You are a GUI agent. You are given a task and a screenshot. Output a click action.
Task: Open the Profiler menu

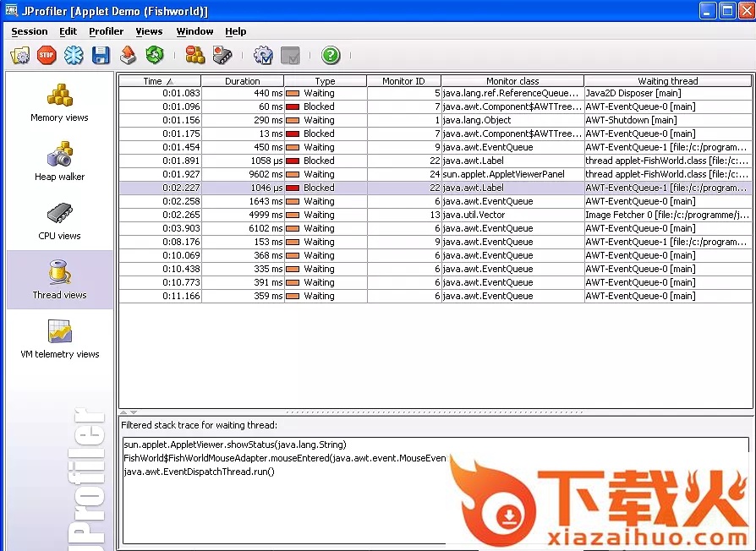tap(106, 31)
